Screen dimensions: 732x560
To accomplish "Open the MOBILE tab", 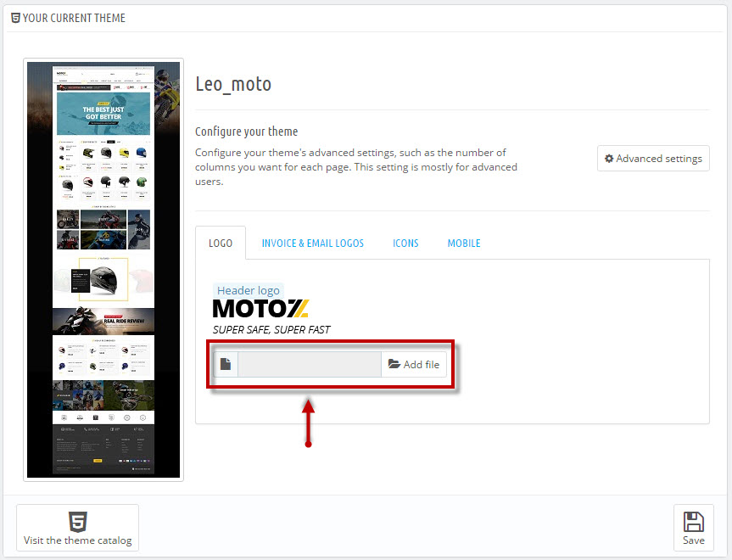I will tap(464, 243).
